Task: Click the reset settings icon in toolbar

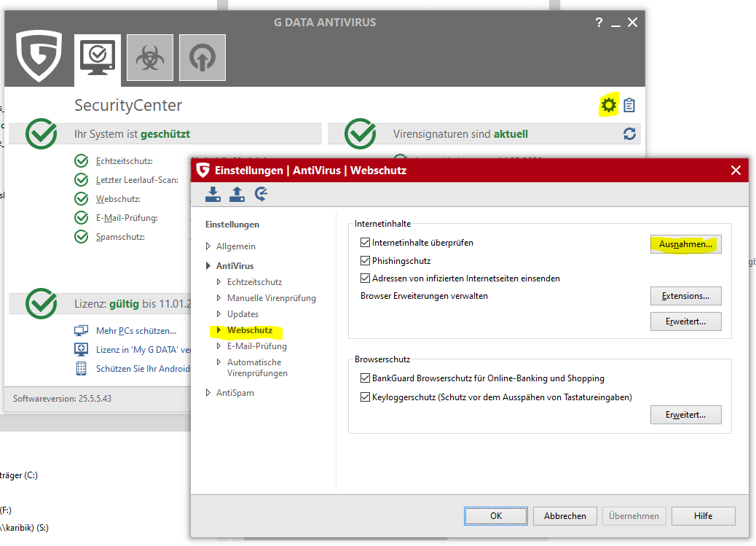Action: click(x=261, y=194)
